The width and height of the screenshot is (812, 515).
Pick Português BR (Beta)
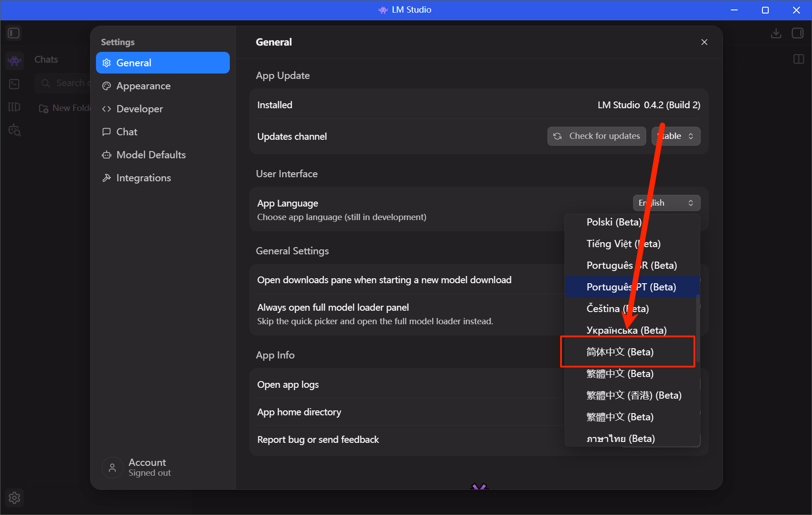click(632, 265)
